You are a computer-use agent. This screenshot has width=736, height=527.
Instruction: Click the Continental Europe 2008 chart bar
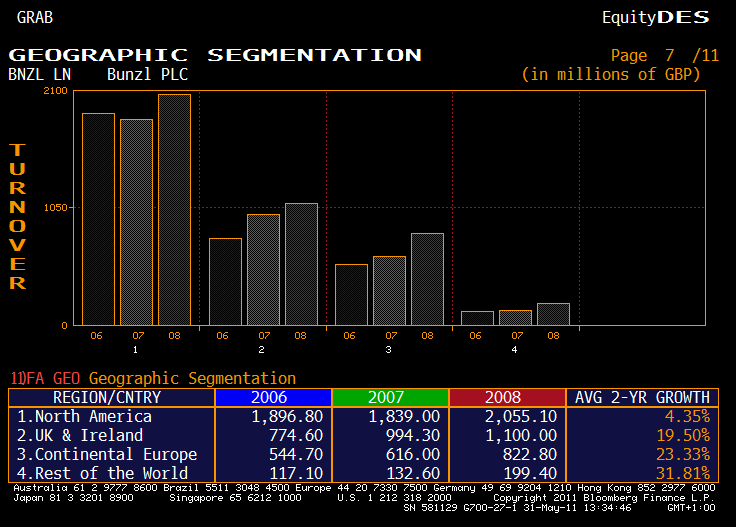427,279
